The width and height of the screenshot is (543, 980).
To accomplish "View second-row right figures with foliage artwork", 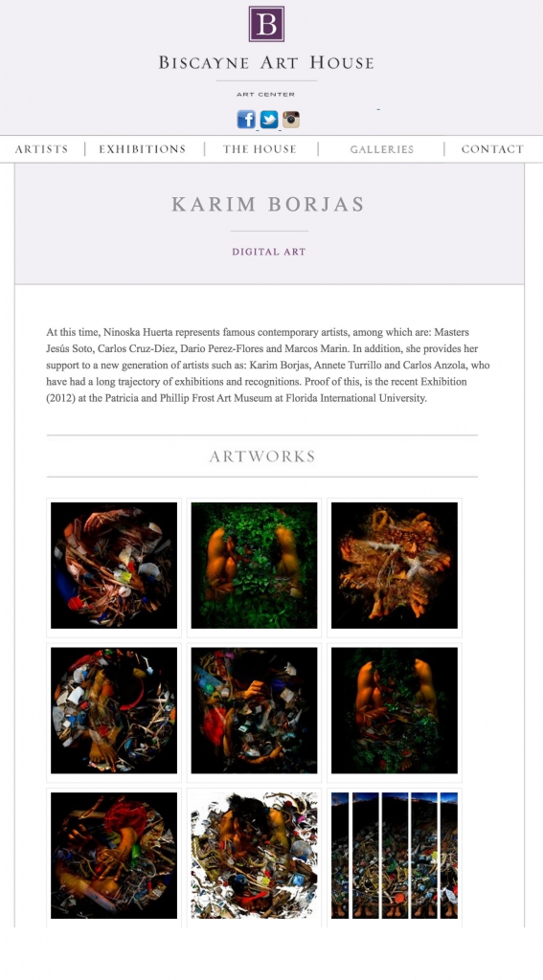I will click(x=395, y=710).
